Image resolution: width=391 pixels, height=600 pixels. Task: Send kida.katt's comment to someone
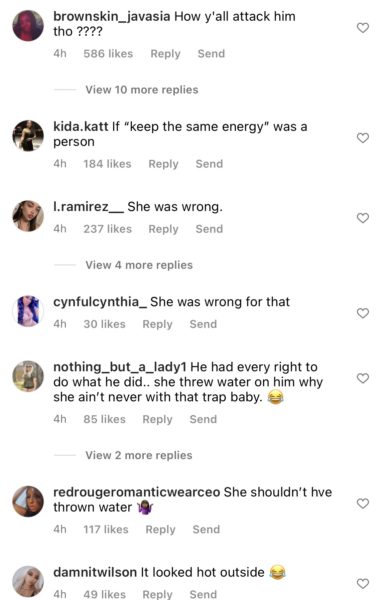point(209,164)
